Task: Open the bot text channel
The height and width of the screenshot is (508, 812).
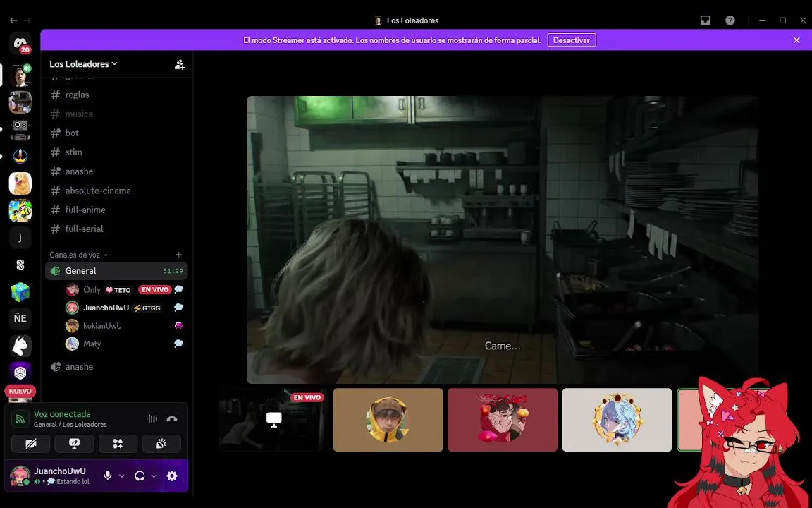Action: click(116, 133)
